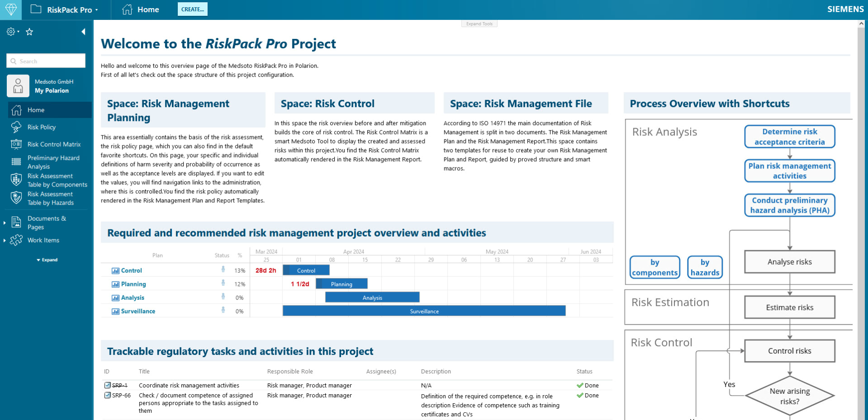Click the plan icon next to Analysis

115,298
